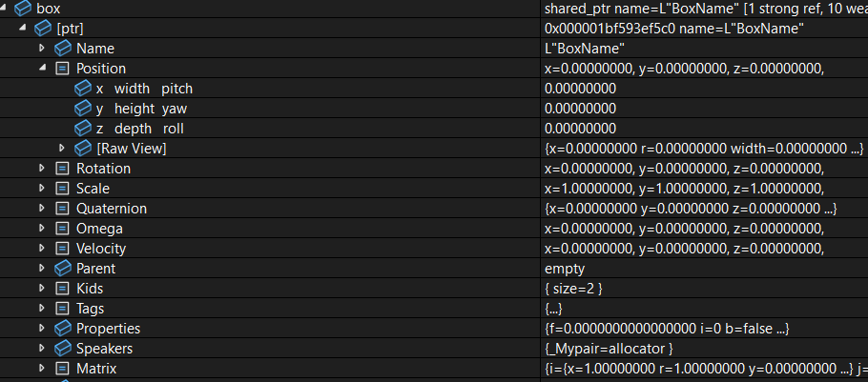Expand the Kids collection
This screenshot has height=382, width=868.
[x=42, y=289]
